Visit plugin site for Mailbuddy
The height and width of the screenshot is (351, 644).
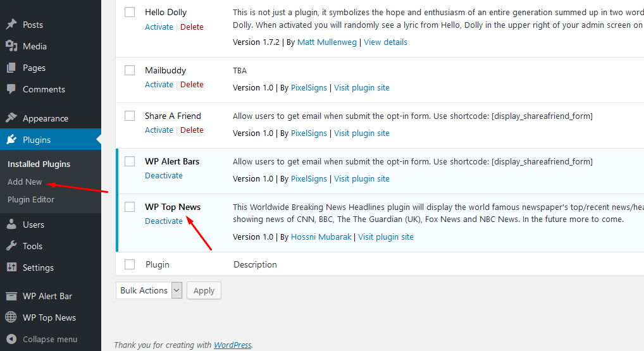pyautogui.click(x=362, y=87)
